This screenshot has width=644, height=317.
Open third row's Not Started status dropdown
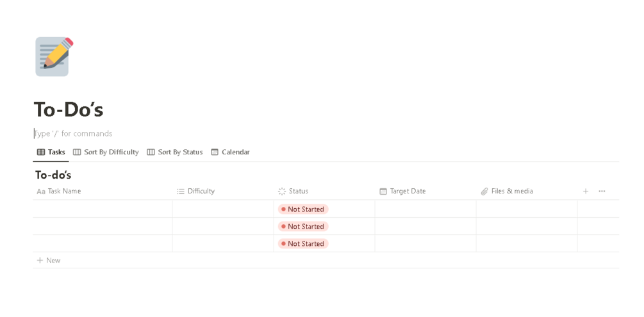tap(303, 244)
